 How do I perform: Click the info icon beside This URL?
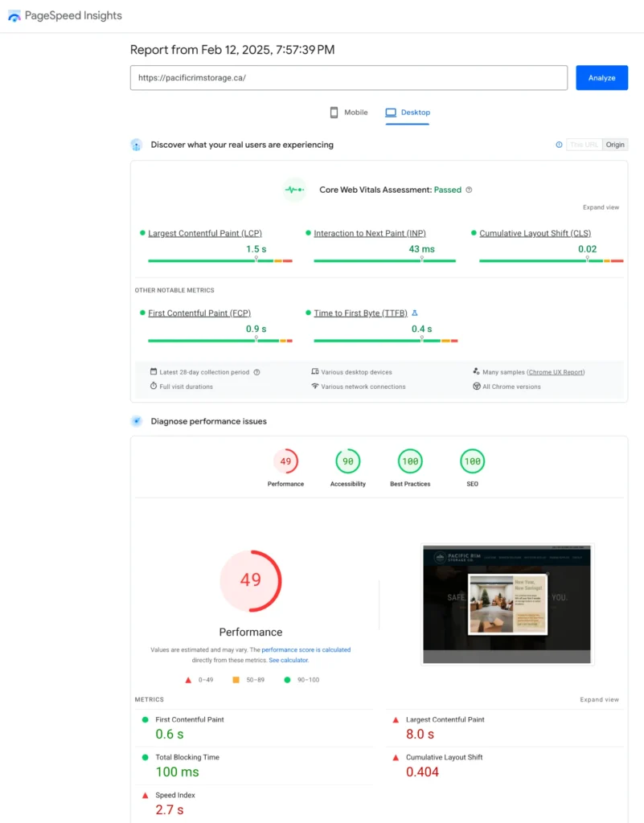pyautogui.click(x=559, y=145)
